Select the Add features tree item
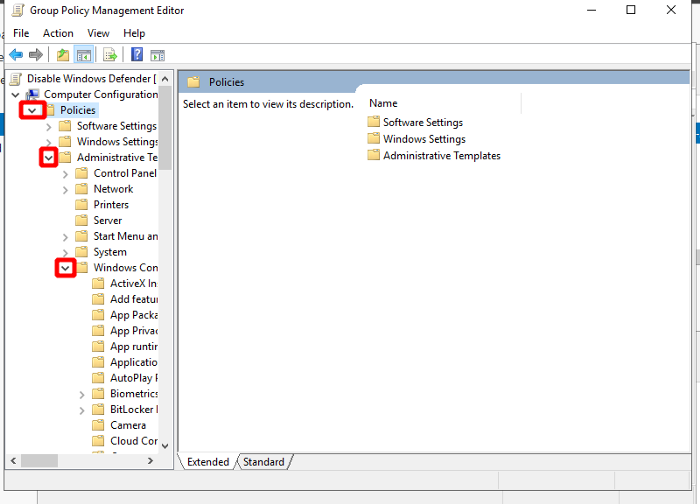This screenshot has height=504, width=700. [134, 299]
